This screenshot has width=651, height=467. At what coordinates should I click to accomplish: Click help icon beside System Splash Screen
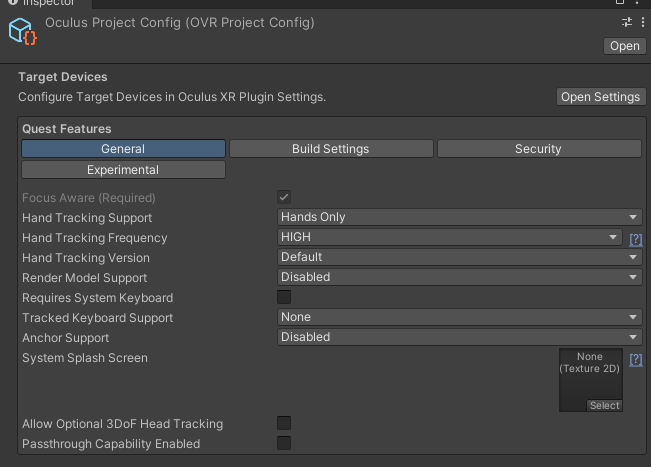tap(635, 359)
